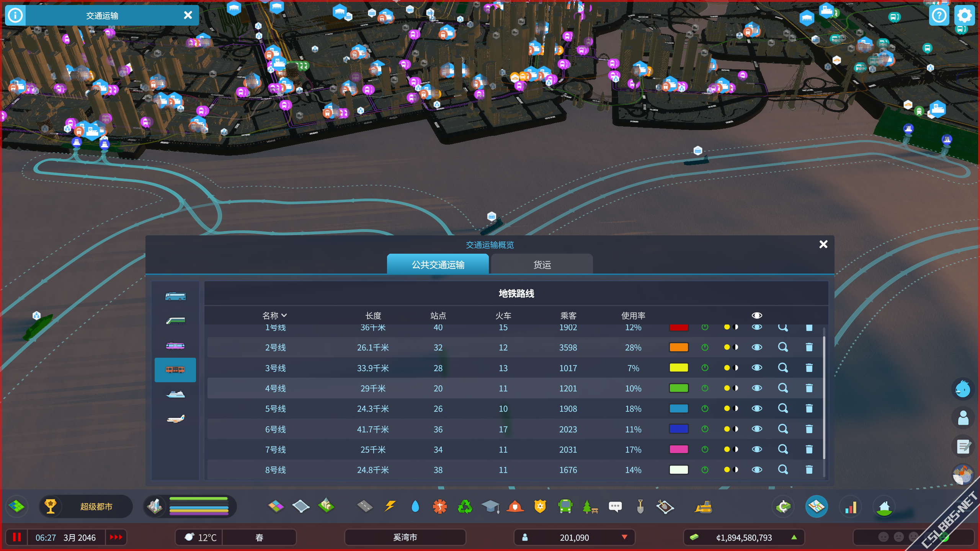Open the Districts tool

click(x=301, y=507)
